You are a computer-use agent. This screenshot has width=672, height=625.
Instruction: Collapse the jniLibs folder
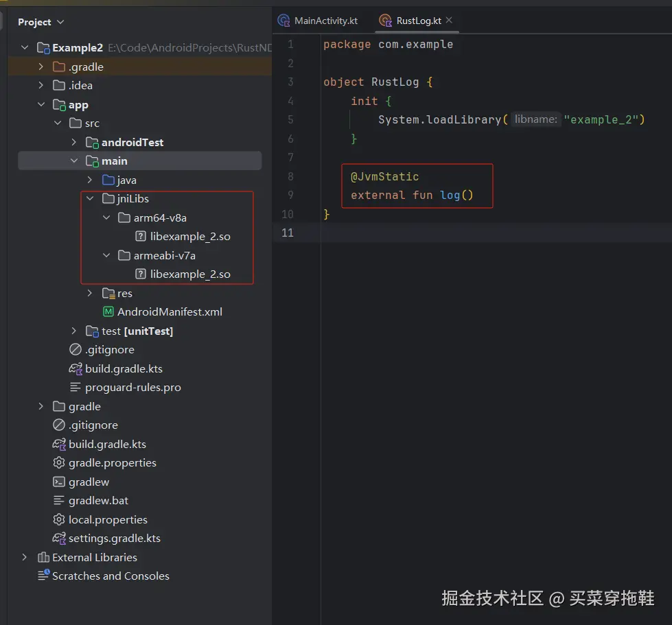click(x=90, y=199)
